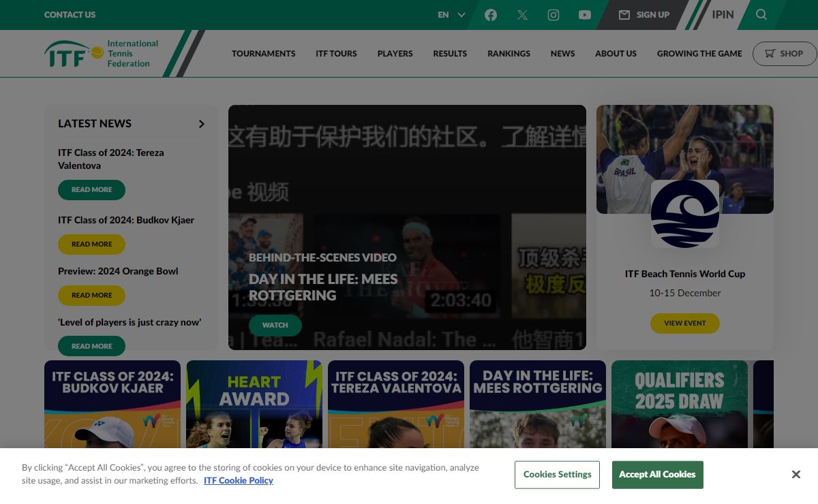This screenshot has width=818, height=504.
Task: Click the Watch button on video
Action: (x=275, y=325)
